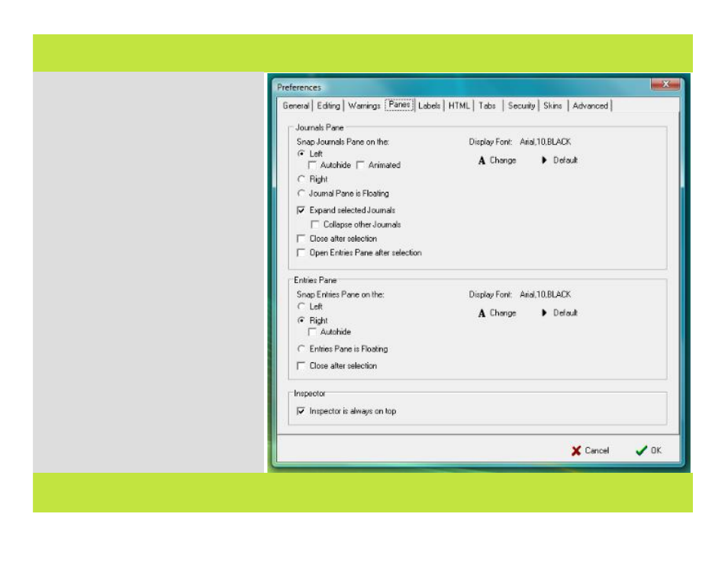Enable Collapse other Journals
This screenshot has width=728, height=562.
[315, 225]
